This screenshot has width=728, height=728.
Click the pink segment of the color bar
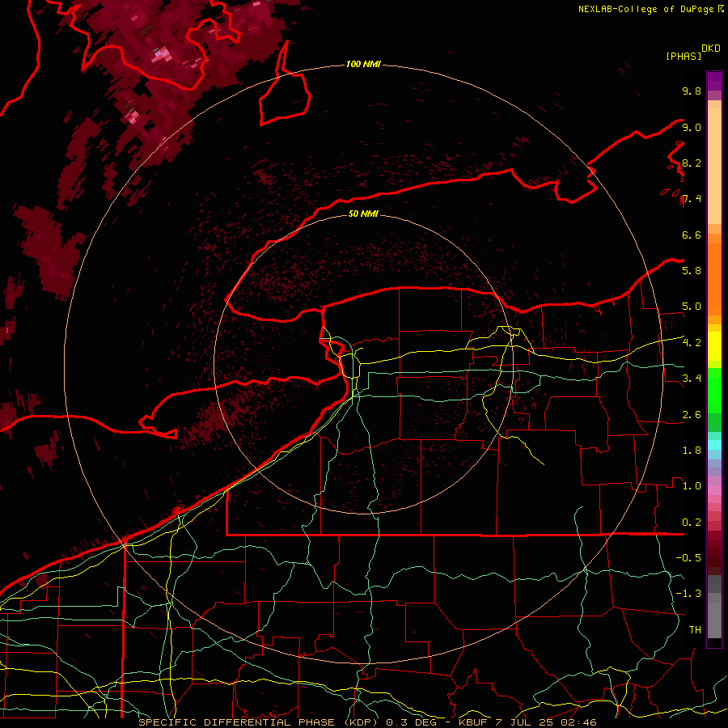[x=714, y=490]
